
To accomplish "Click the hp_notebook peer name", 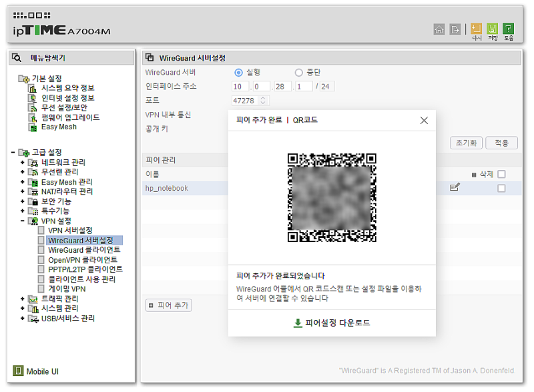I will pos(166,188).
